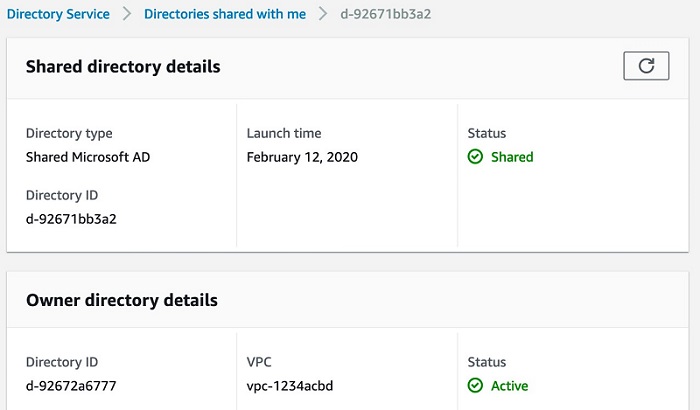700x410 pixels.
Task: Click the Launch time label
Action: coord(284,133)
